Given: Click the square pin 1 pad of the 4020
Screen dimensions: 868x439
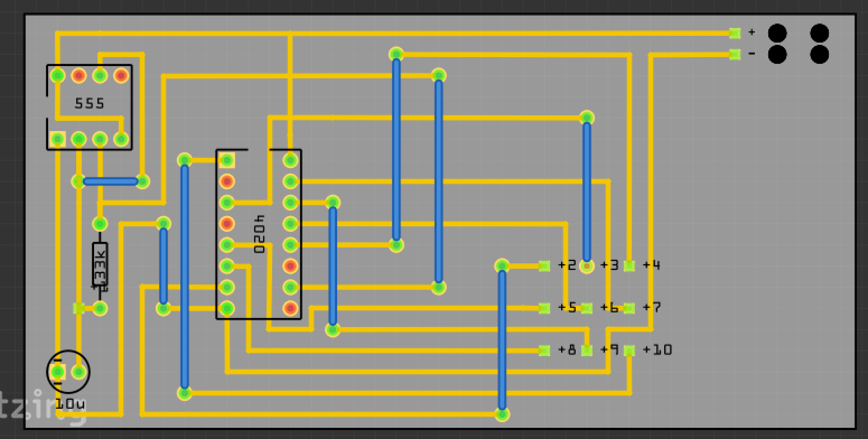Looking at the screenshot, I should pyautogui.click(x=227, y=160).
